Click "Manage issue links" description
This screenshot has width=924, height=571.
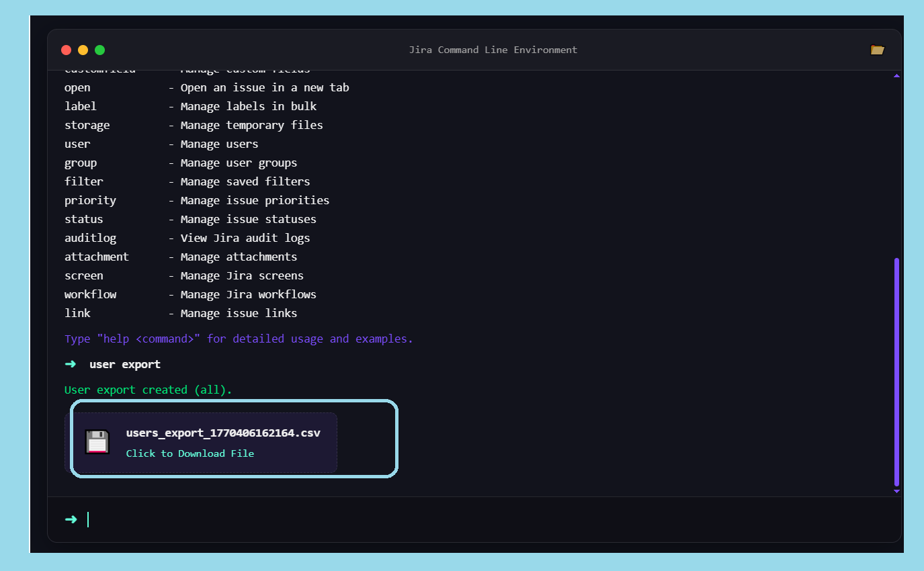pos(239,313)
